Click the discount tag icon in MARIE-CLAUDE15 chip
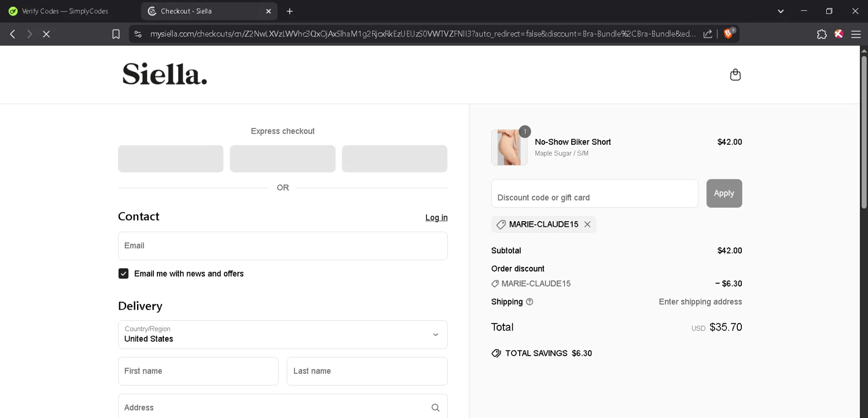The width and height of the screenshot is (868, 418). click(x=501, y=225)
